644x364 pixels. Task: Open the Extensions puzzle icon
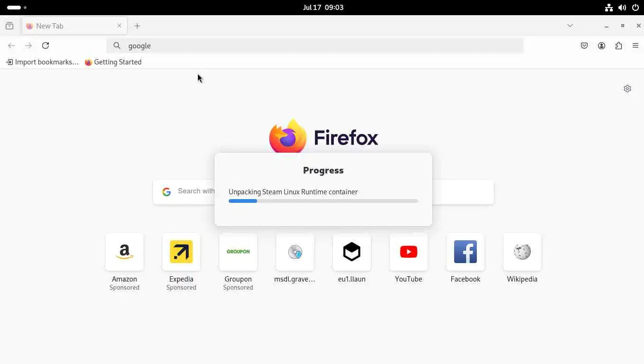(x=618, y=45)
